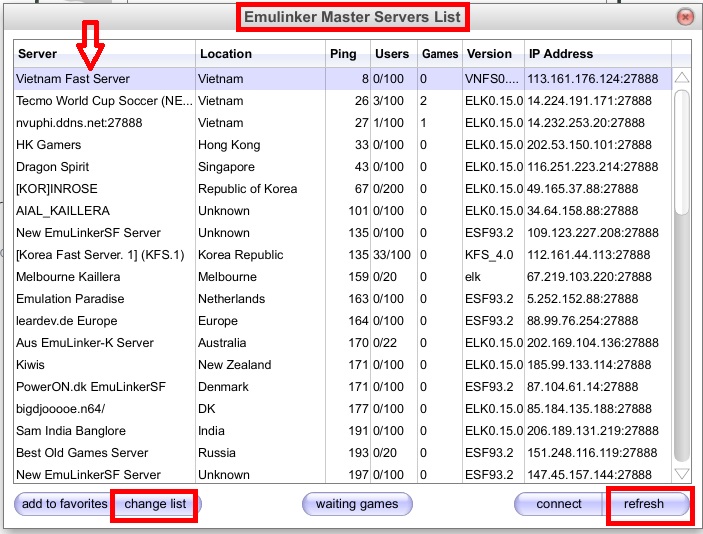Image resolution: width=703 pixels, height=534 pixels.
Task: Click the 0/200 users cell
Action: pyautogui.click(x=388, y=189)
